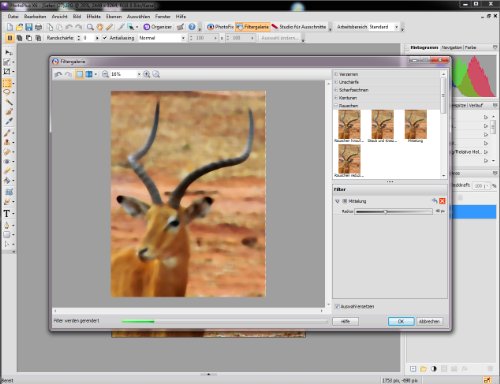500x384 pixels.
Task: Click the Save disk icon
Action: [29, 27]
